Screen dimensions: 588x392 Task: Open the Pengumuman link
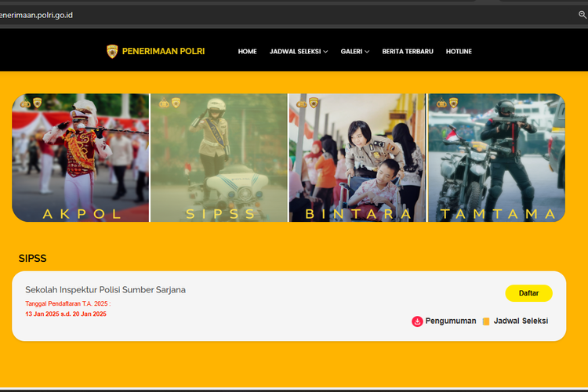[450, 321]
